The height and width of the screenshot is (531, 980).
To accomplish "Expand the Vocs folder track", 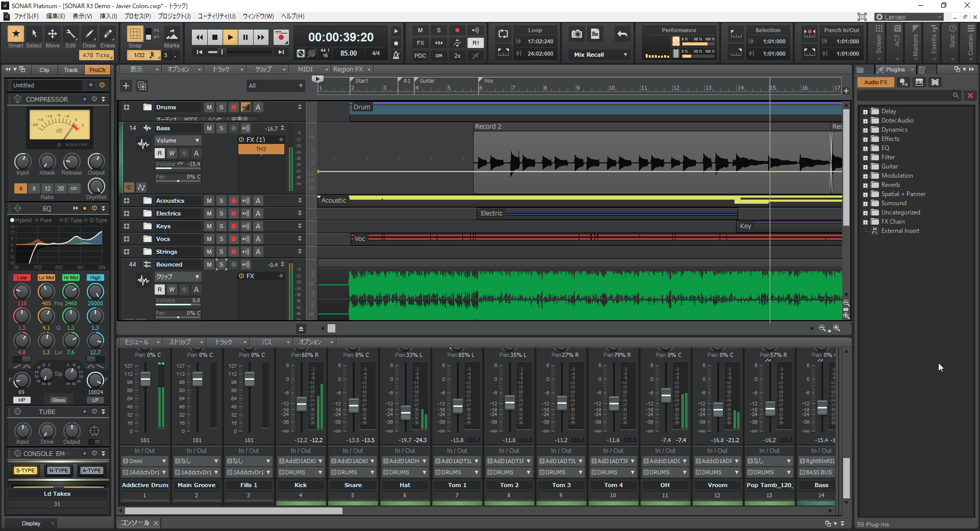I will tap(127, 239).
